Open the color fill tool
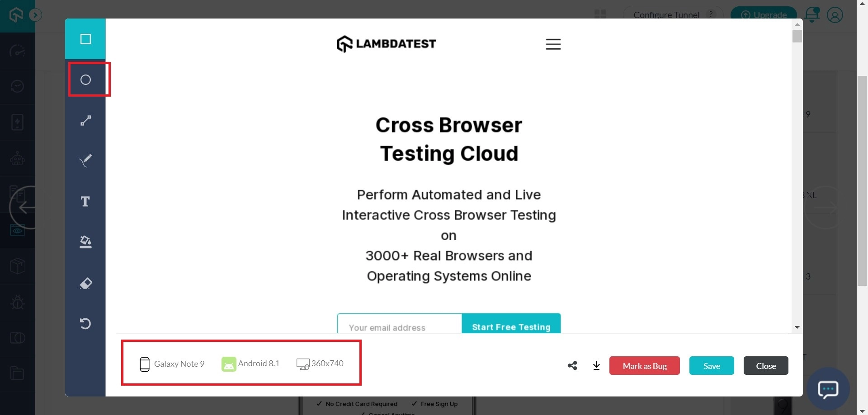Viewport: 868px width, 415px height. (x=85, y=242)
